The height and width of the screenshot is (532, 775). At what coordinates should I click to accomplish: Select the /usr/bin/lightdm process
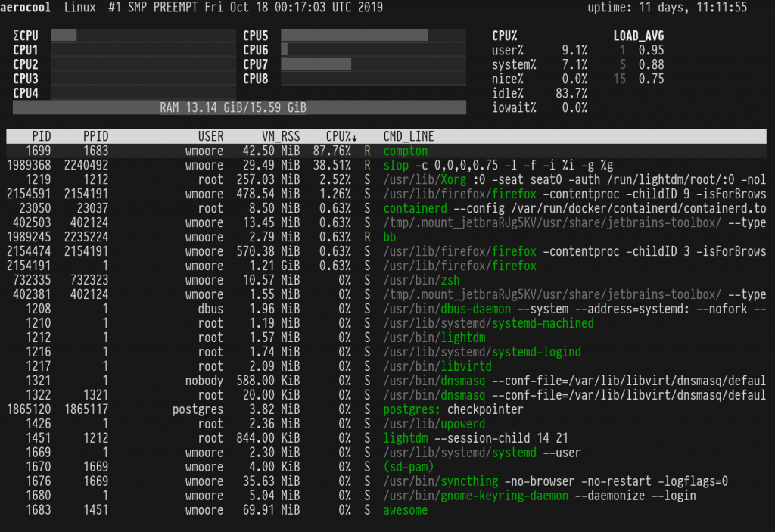click(386, 338)
